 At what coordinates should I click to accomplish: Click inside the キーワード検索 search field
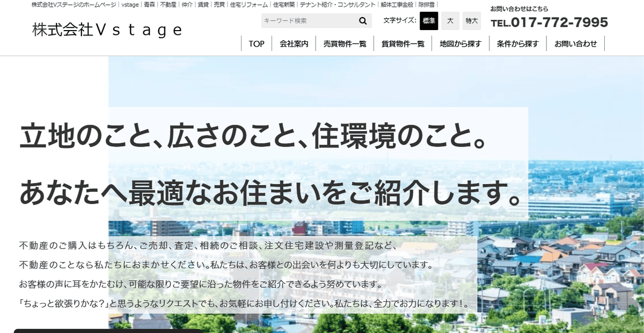click(x=306, y=20)
